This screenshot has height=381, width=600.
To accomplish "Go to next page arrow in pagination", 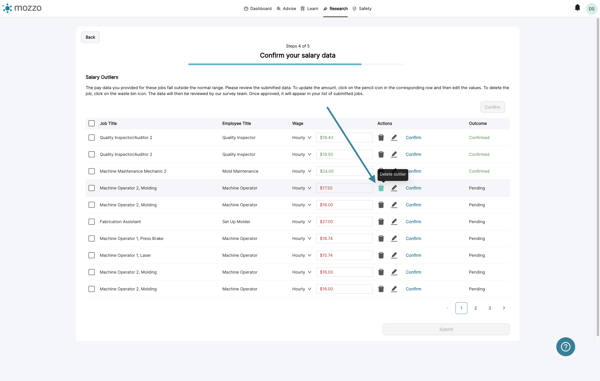I will pyautogui.click(x=504, y=308).
